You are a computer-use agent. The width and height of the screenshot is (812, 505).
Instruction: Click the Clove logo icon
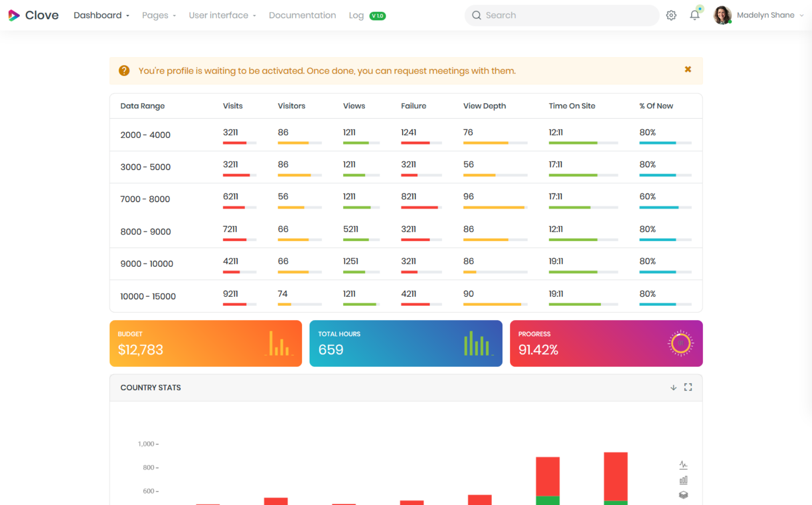click(14, 16)
